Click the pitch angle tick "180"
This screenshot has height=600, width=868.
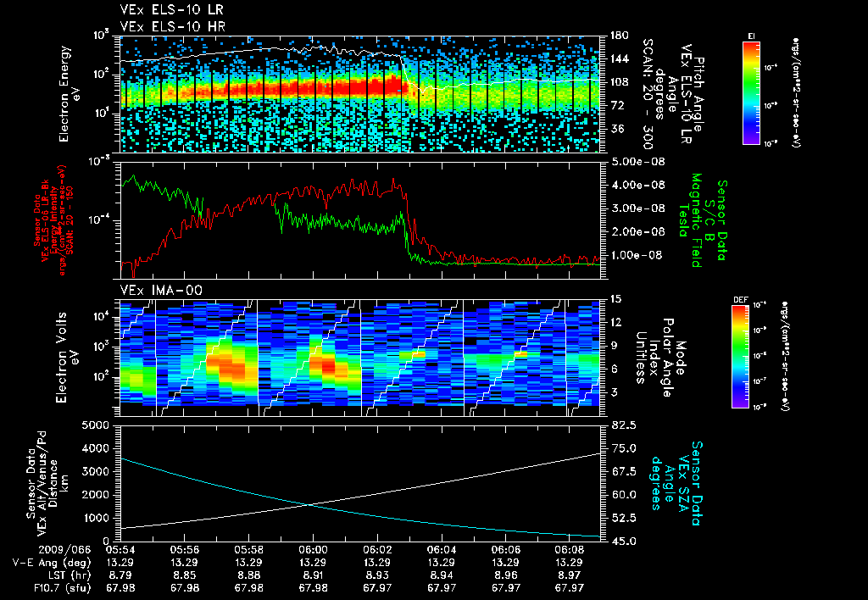coord(620,36)
